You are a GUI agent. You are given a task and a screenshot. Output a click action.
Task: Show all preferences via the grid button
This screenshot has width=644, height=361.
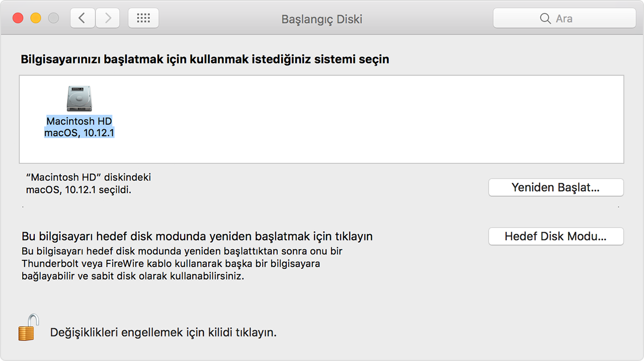pyautogui.click(x=143, y=18)
